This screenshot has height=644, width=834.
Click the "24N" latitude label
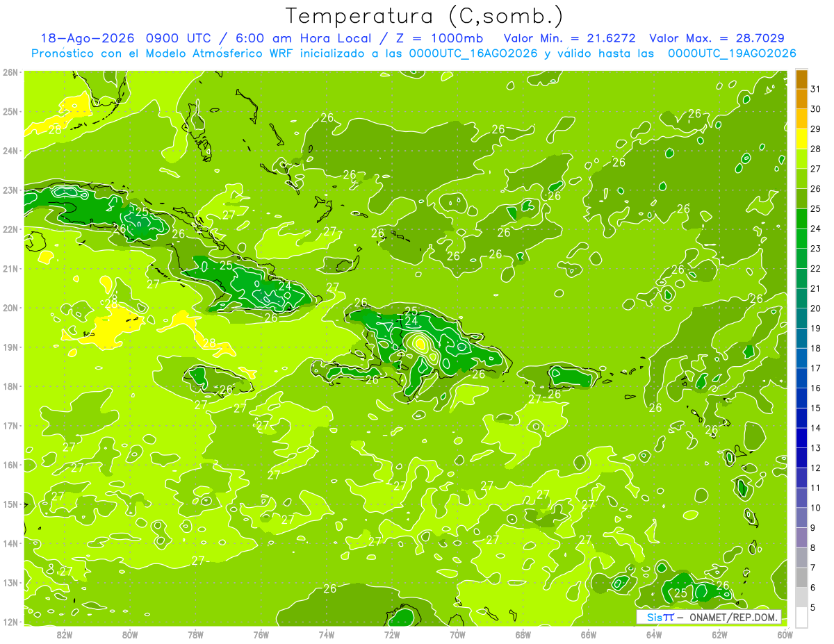(x=10, y=151)
